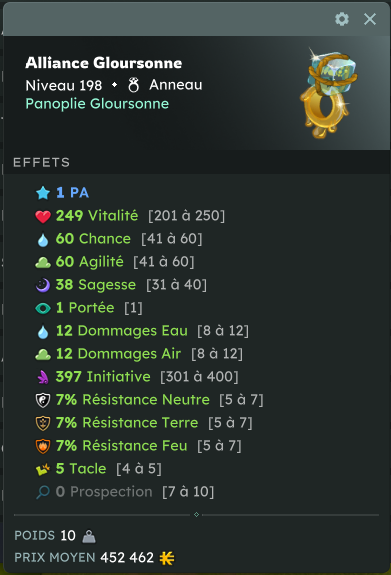Open the gear settings icon

point(342,19)
